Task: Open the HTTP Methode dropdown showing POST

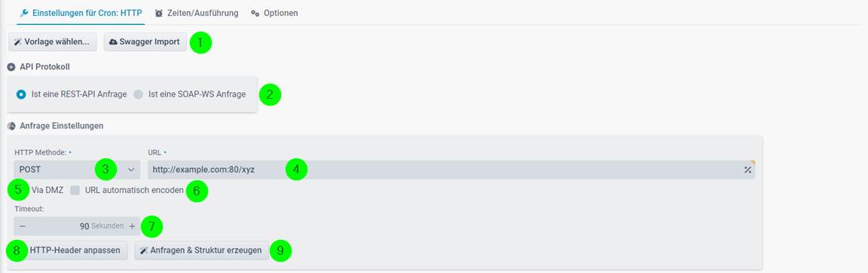Action: (x=77, y=170)
